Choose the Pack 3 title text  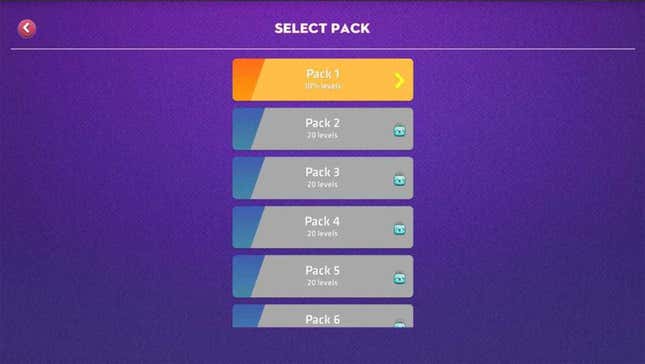point(322,172)
